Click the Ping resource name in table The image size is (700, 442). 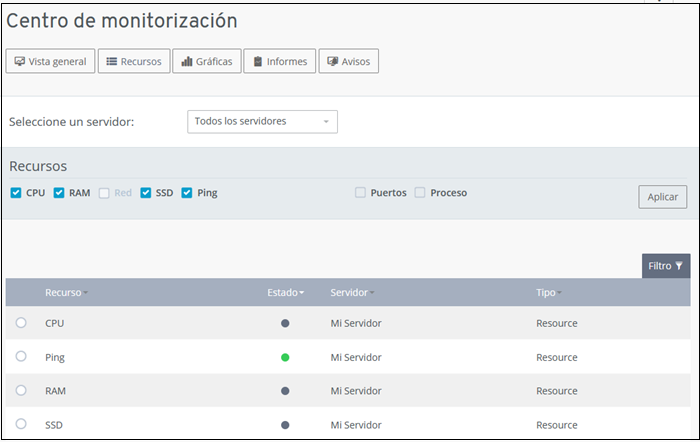coord(55,358)
